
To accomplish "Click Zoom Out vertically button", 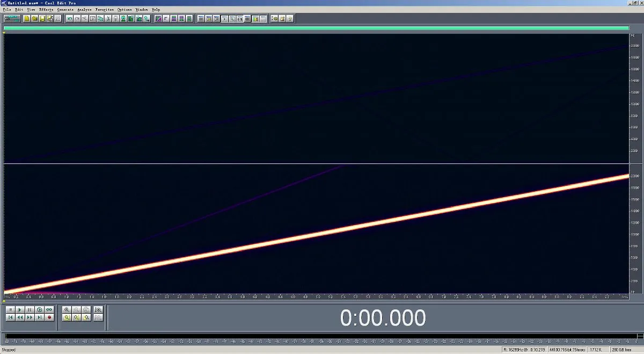I will (x=98, y=317).
